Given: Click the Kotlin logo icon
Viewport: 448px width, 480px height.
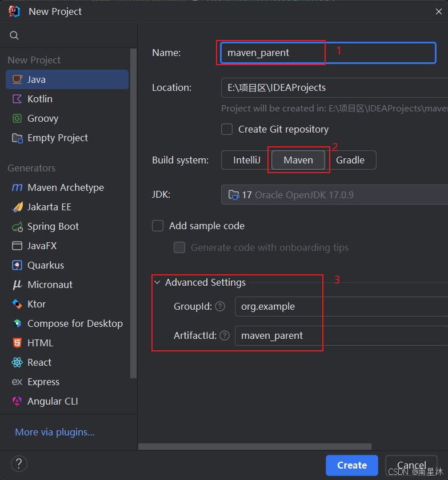Looking at the screenshot, I should tap(17, 99).
